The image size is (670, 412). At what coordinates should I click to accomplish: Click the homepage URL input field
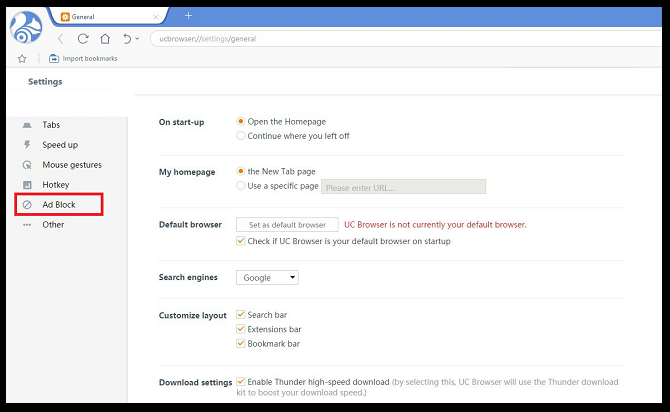pyautogui.click(x=403, y=187)
